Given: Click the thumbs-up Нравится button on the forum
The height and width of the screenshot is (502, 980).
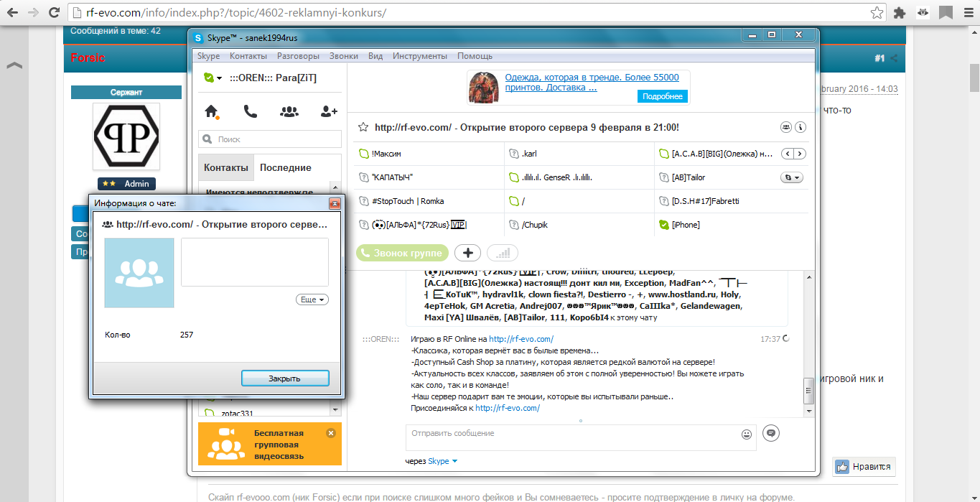Looking at the screenshot, I should (864, 467).
